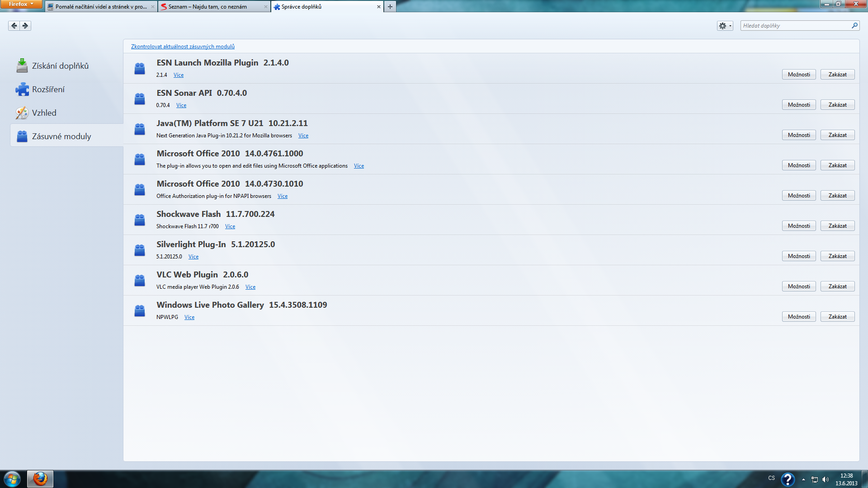This screenshot has width=868, height=488.
Task: Click the check plugin updates link
Action: (x=183, y=47)
